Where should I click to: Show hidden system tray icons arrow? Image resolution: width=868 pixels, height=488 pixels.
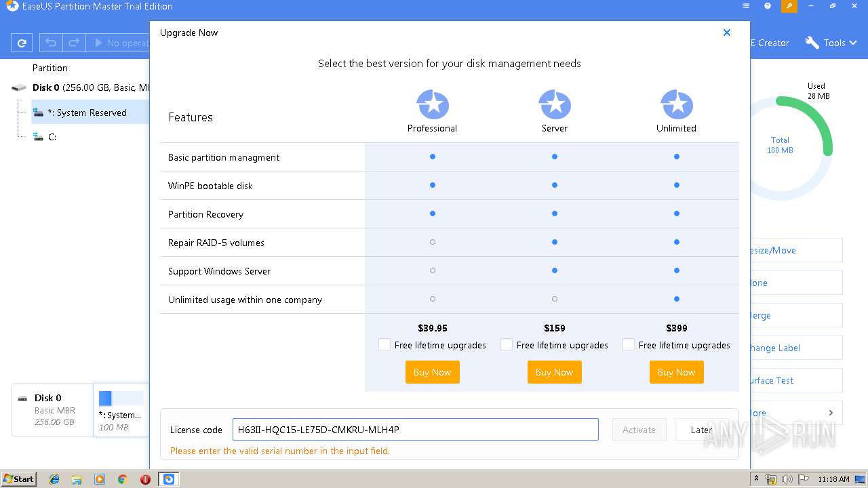(x=757, y=479)
